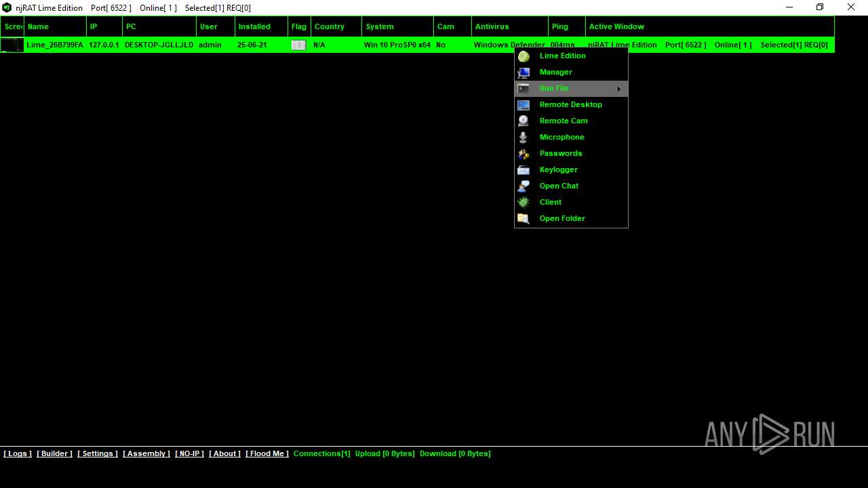The image size is (868, 488).
Task: Select Manager from context menu
Action: tap(571, 72)
